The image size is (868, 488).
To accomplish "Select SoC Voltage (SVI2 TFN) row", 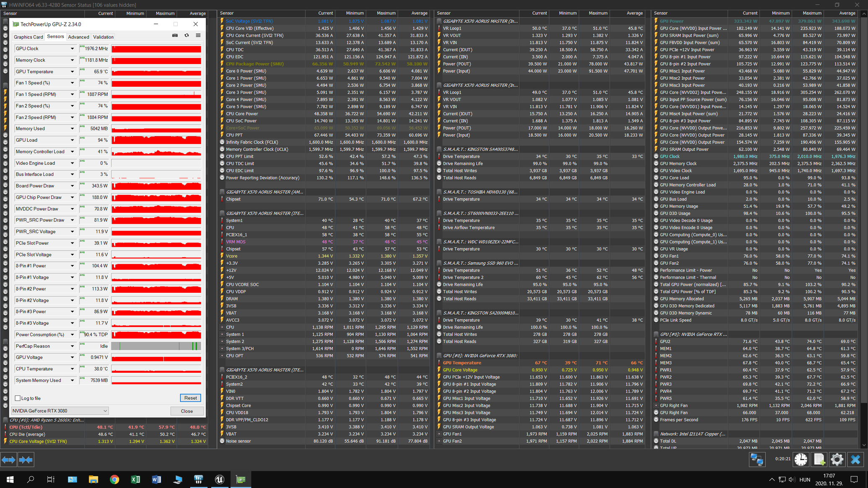I will (x=325, y=21).
